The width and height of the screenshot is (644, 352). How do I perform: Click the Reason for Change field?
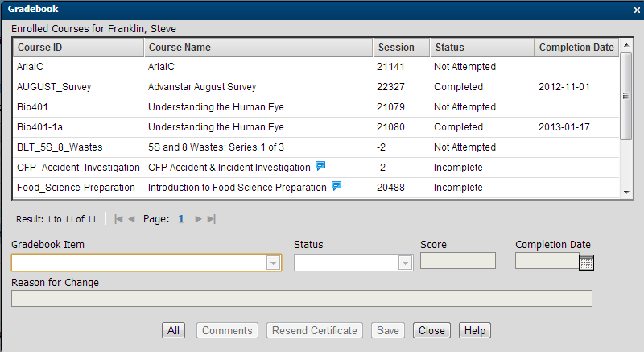pyautogui.click(x=302, y=299)
